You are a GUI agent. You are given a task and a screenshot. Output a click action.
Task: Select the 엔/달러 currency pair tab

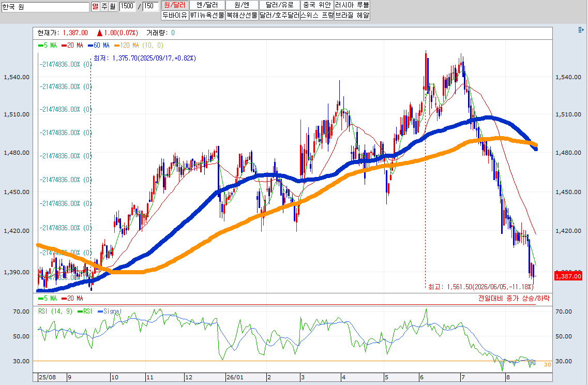(207, 5)
